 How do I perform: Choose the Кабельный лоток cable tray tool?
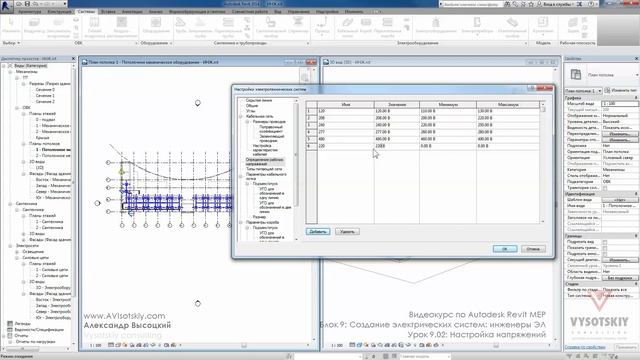347,27
